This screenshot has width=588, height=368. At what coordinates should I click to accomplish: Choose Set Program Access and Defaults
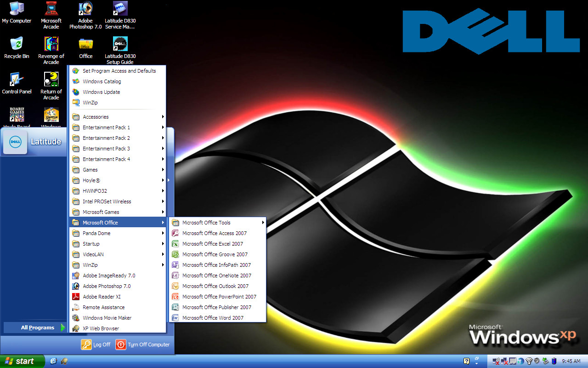[118, 71]
